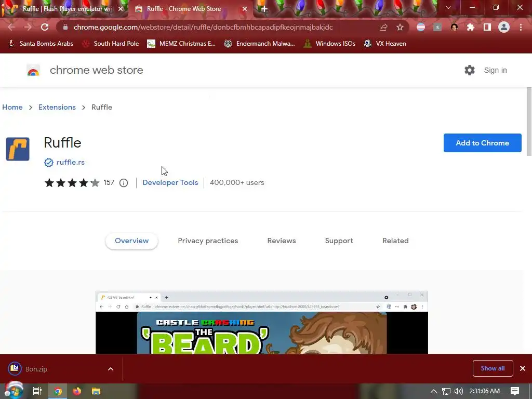Click the Ruffle extension icon
532x399 pixels.
[18, 149]
